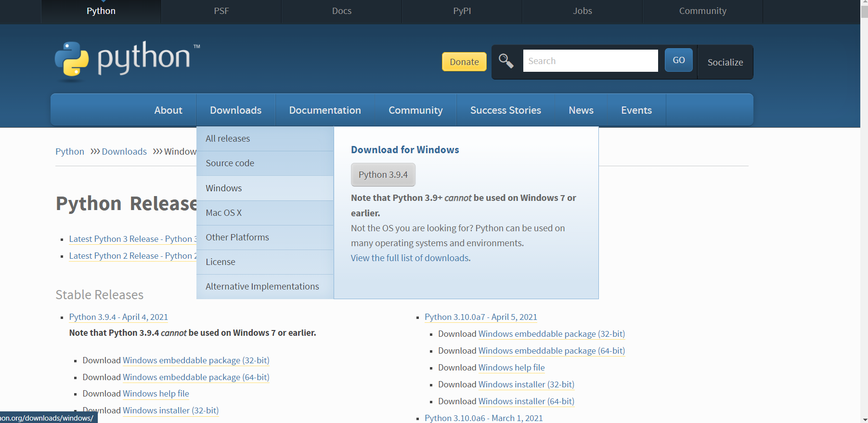Open the Community item in main navigation
This screenshot has width=868, height=423.
click(415, 110)
